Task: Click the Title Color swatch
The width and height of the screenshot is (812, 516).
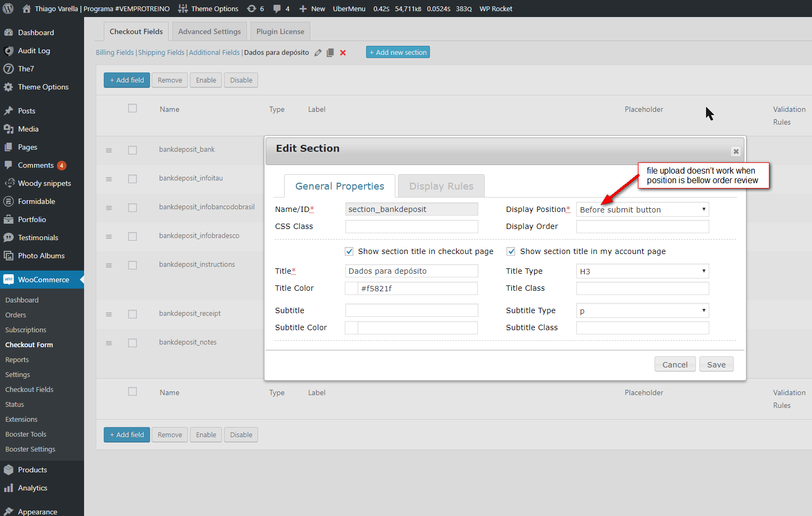Action: pos(351,288)
